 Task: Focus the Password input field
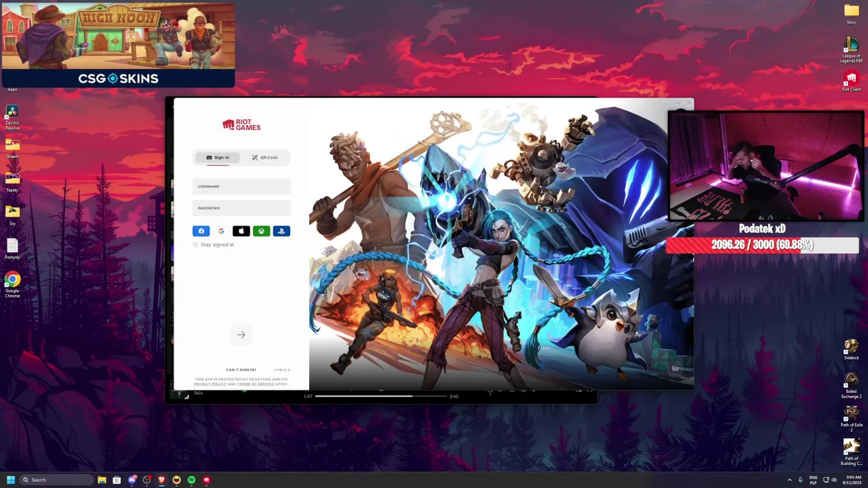coord(241,208)
